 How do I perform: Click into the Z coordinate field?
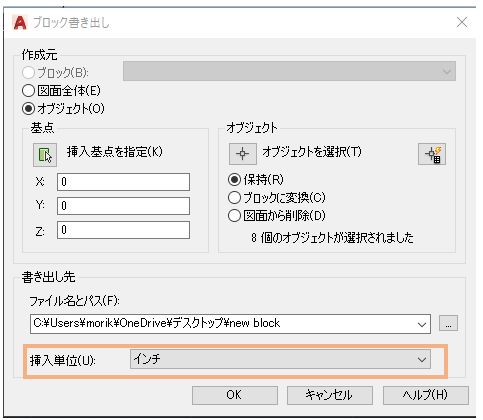click(x=123, y=230)
